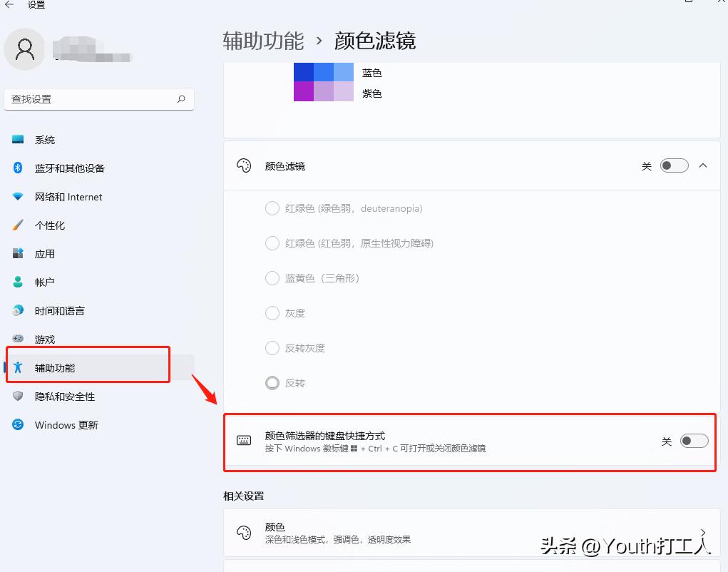
Task: Turn on 颜色筛选器的键盘快捷方式
Action: (x=693, y=441)
